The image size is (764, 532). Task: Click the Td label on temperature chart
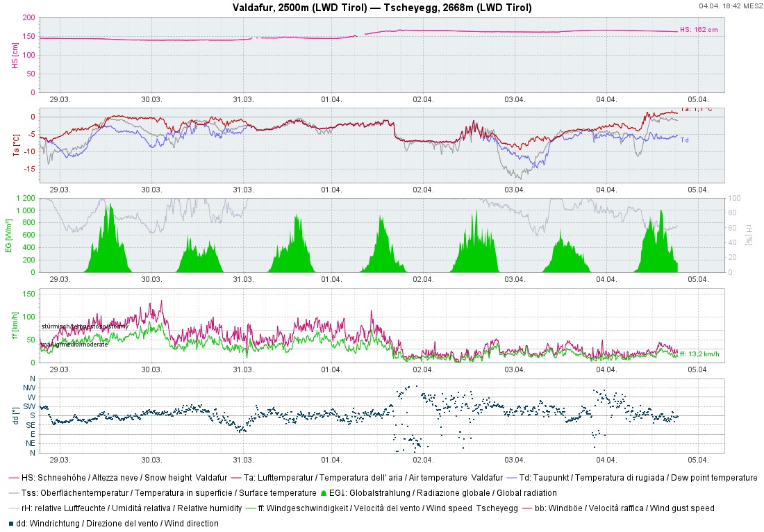(684, 140)
